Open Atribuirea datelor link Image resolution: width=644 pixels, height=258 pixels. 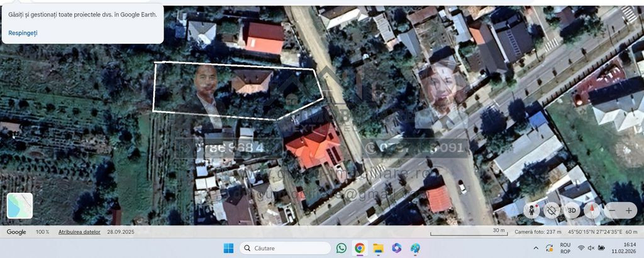[x=79, y=232]
